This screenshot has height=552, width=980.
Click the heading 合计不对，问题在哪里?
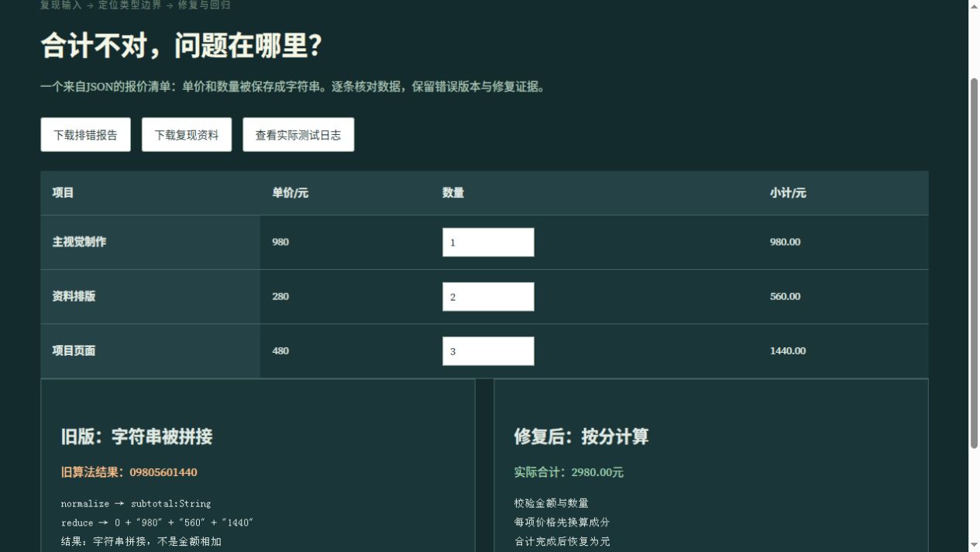tap(181, 46)
